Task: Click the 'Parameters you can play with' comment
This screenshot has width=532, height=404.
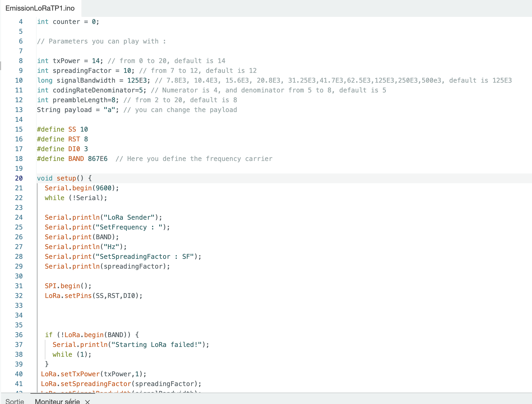Action: click(101, 41)
